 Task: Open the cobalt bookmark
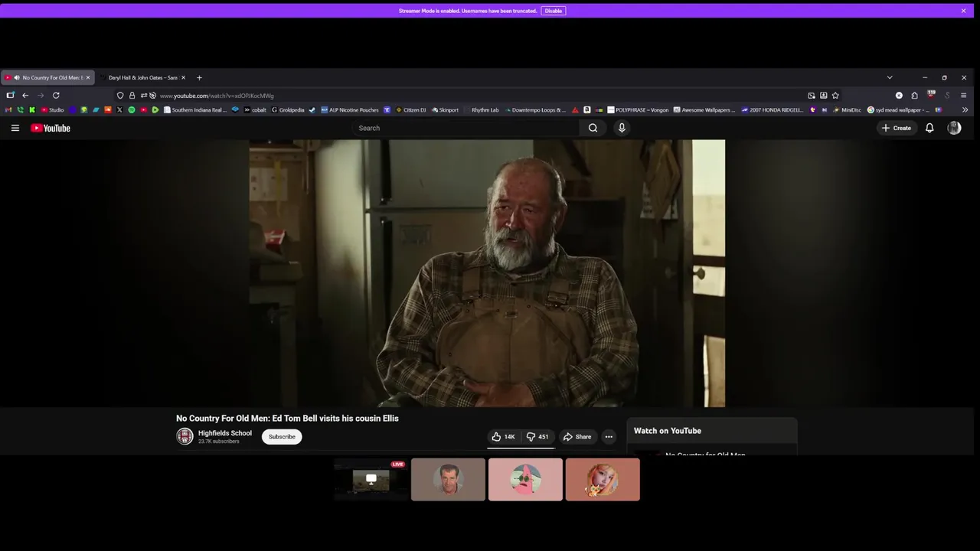255,110
